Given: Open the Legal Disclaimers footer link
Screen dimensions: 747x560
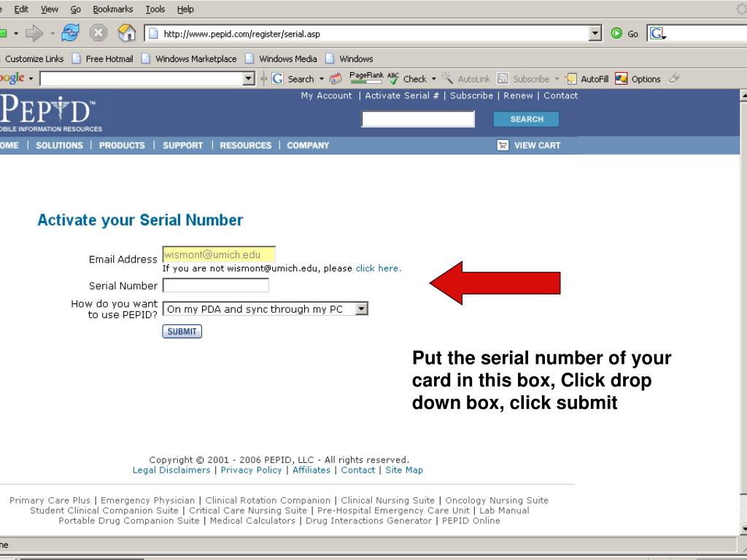Looking at the screenshot, I should [171, 470].
